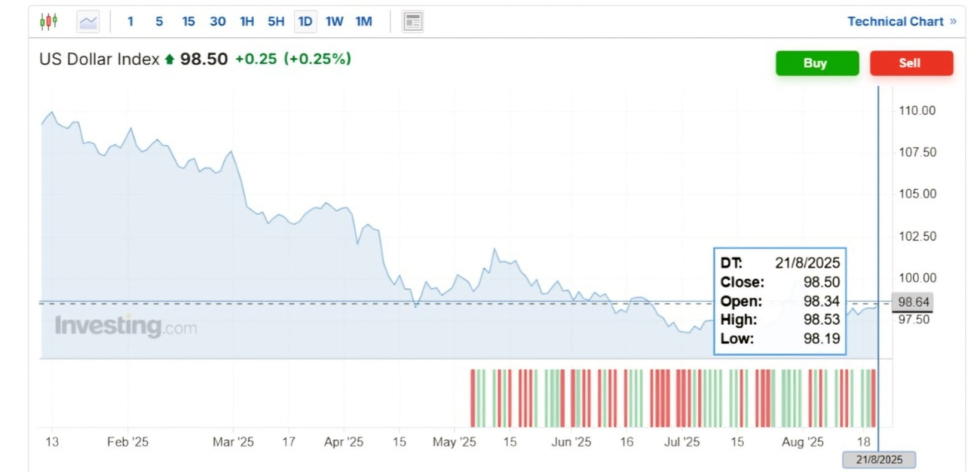This screenshot has height=472, width=980.
Task: Click the green up arrow beside index name
Action: click(169, 59)
